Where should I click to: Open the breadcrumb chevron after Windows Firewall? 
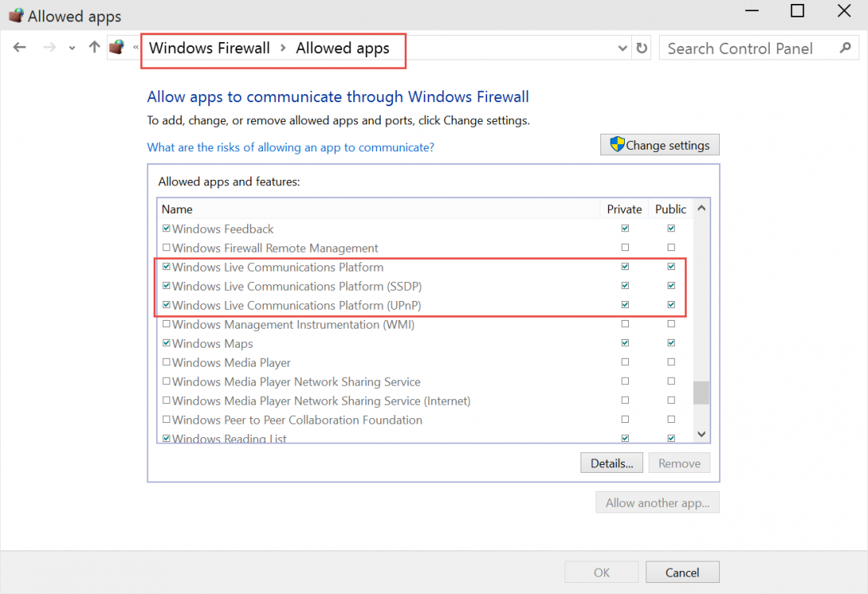(x=283, y=48)
